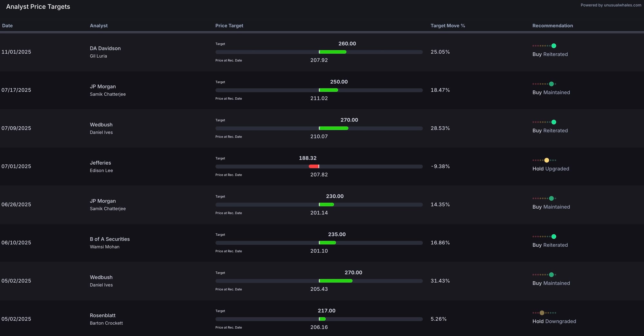
Task: Click the 06/26/2025 date cell
Action: tap(16, 205)
